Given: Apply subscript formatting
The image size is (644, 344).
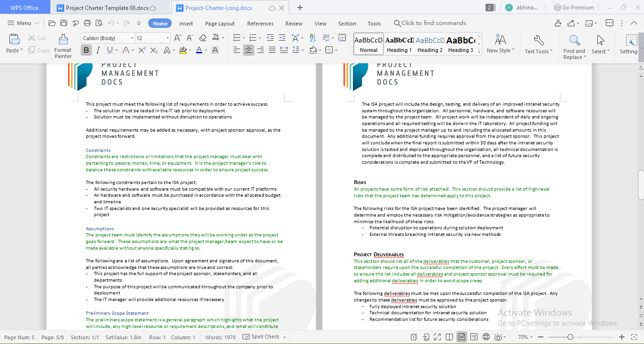Looking at the screenshot, I should click(x=154, y=50).
